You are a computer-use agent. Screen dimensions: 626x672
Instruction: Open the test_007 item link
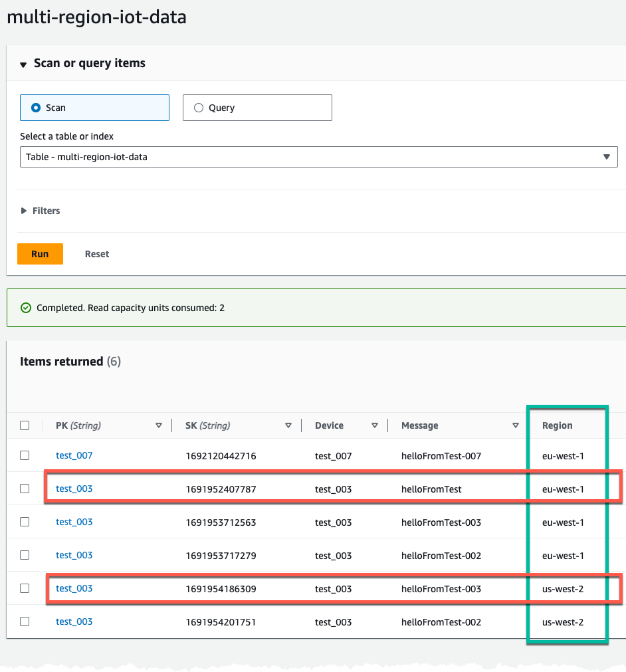pyautogui.click(x=74, y=455)
